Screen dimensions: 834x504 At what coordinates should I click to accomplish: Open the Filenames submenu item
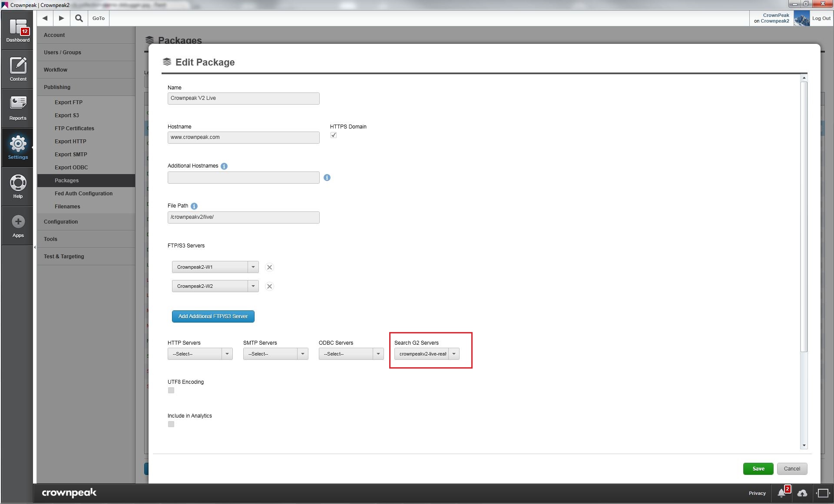86,207
